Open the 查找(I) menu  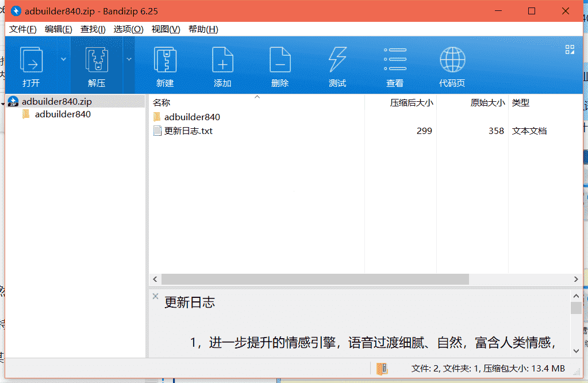click(x=93, y=29)
